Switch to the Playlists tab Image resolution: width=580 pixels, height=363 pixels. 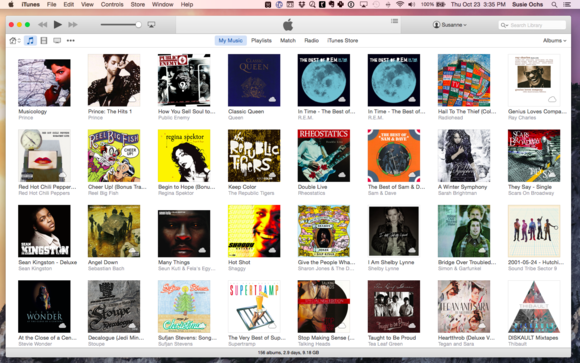click(261, 40)
